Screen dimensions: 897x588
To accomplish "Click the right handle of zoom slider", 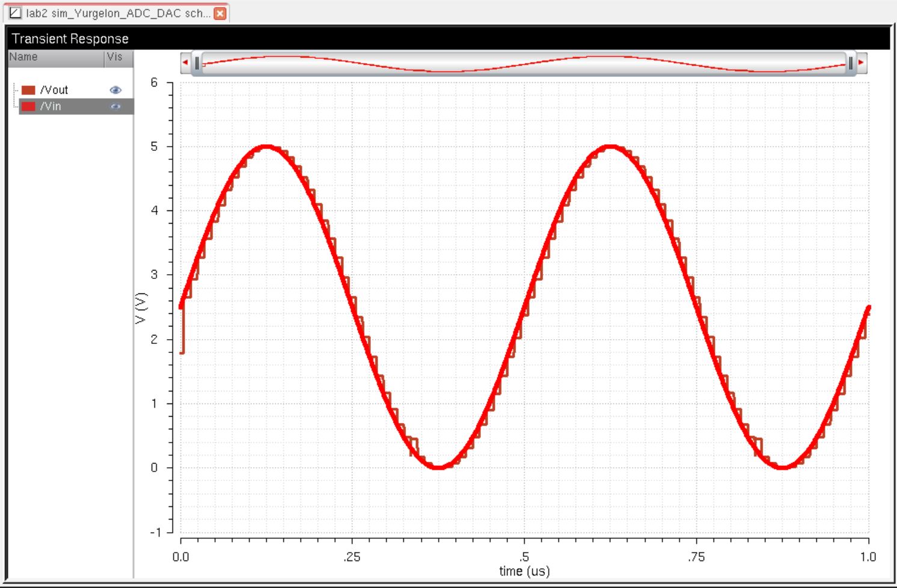I will click(850, 63).
